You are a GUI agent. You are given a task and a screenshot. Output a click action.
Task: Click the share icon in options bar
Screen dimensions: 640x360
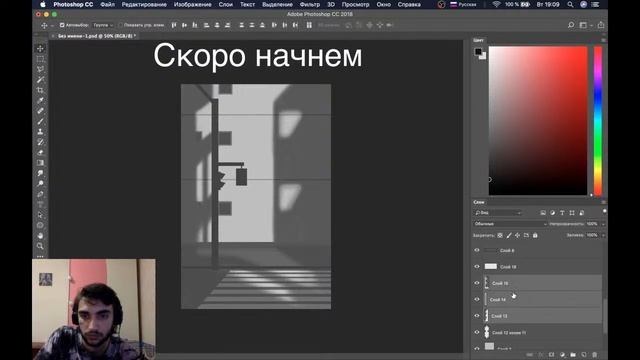pyautogui.click(x=601, y=25)
